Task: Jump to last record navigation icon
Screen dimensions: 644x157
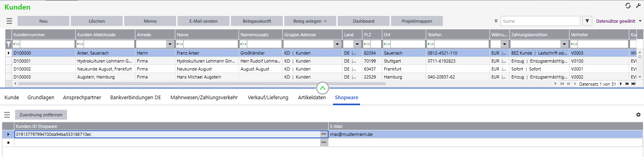Action: pos(634,84)
